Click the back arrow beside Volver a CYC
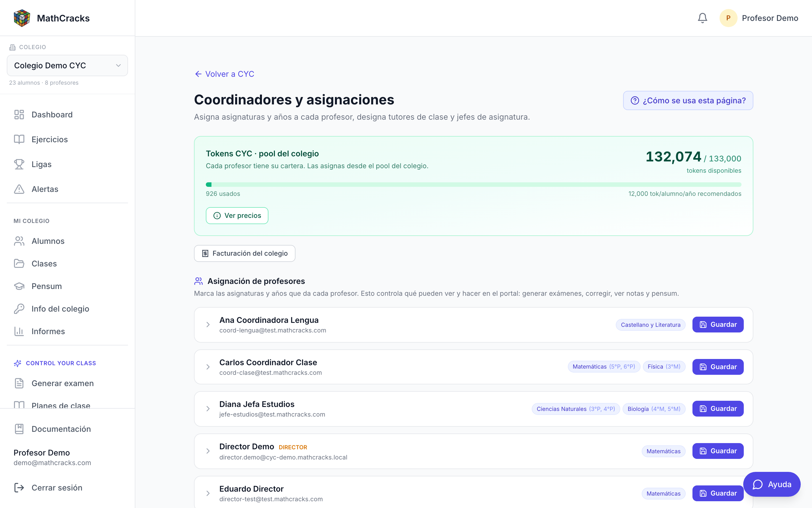812x508 pixels. tap(198, 74)
